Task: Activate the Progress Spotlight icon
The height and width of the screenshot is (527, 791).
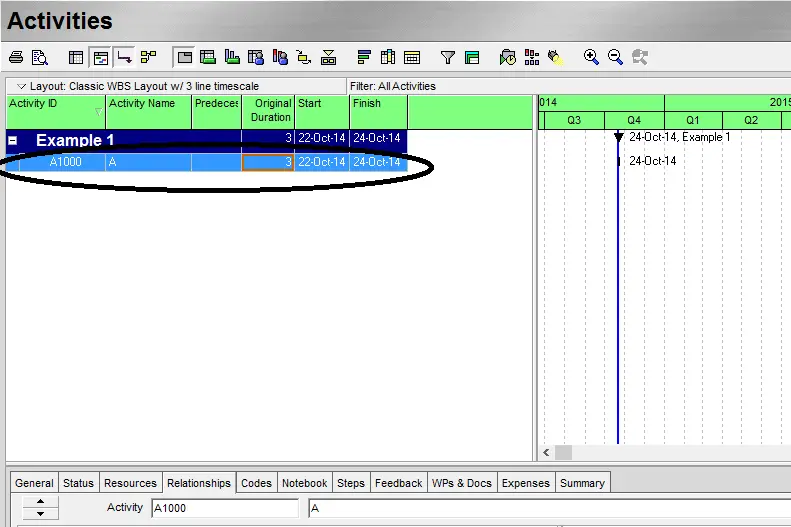Action: pyautogui.click(x=555, y=57)
